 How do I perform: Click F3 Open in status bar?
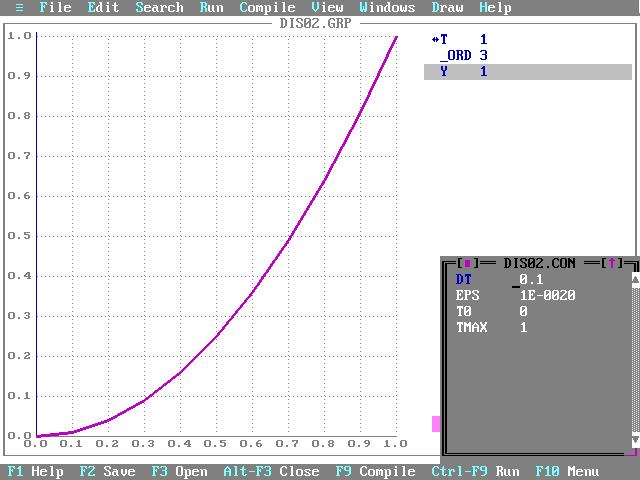179,471
